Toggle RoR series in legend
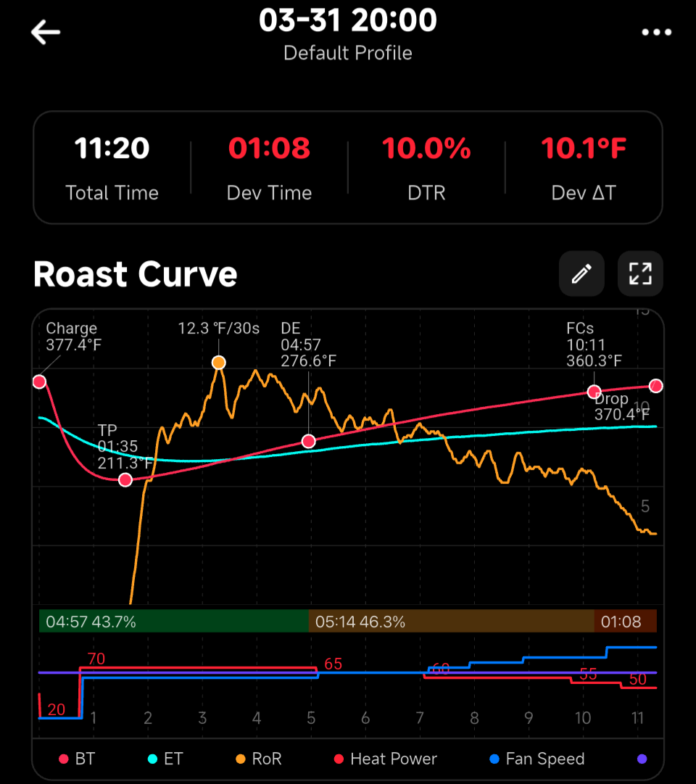The width and height of the screenshot is (696, 784). point(258,759)
